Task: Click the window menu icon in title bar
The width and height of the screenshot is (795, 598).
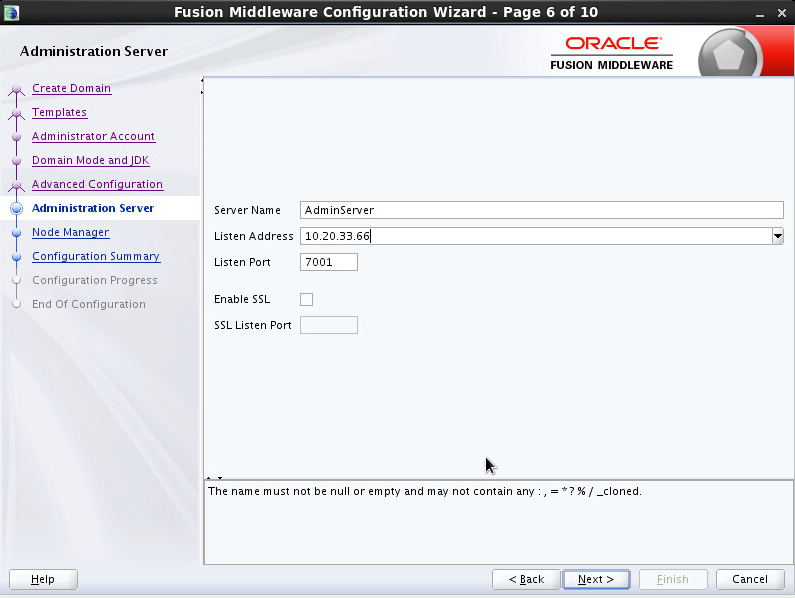Action: (x=11, y=12)
